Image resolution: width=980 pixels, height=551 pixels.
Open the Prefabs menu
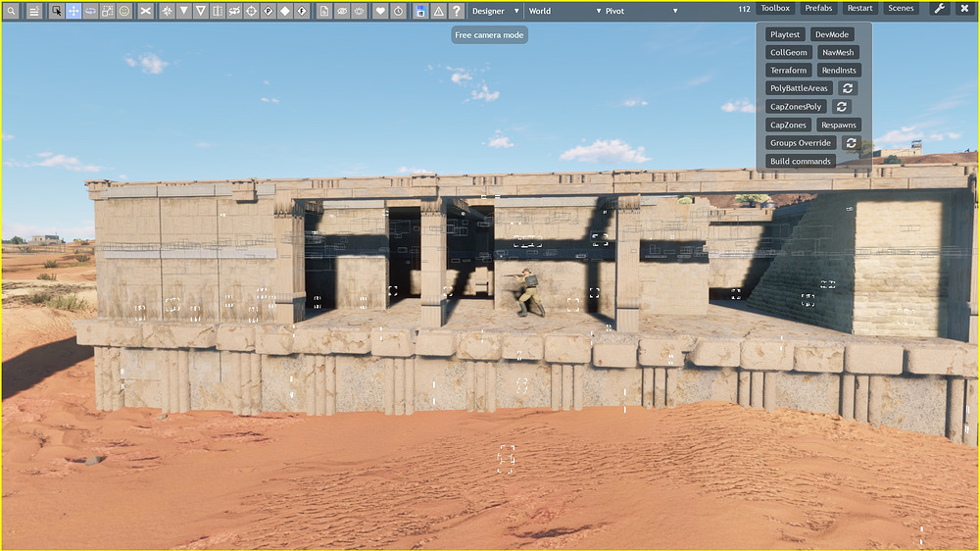click(817, 9)
